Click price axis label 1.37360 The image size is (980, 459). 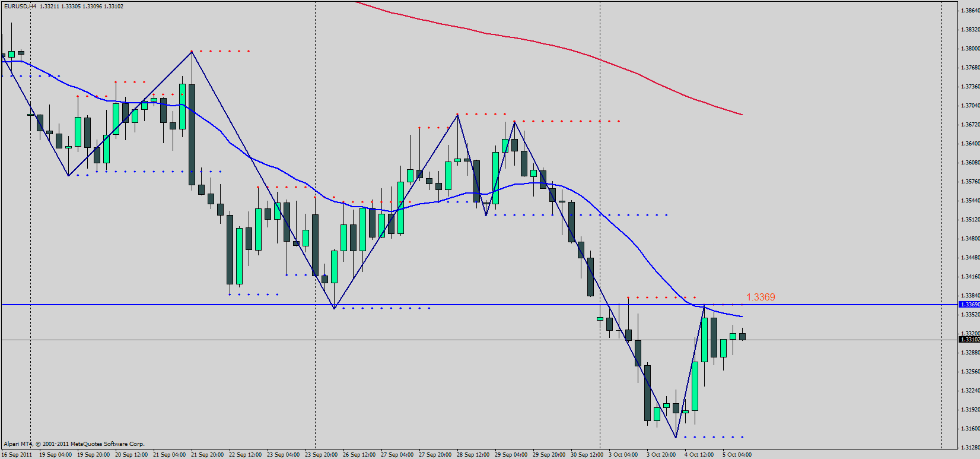coord(970,87)
